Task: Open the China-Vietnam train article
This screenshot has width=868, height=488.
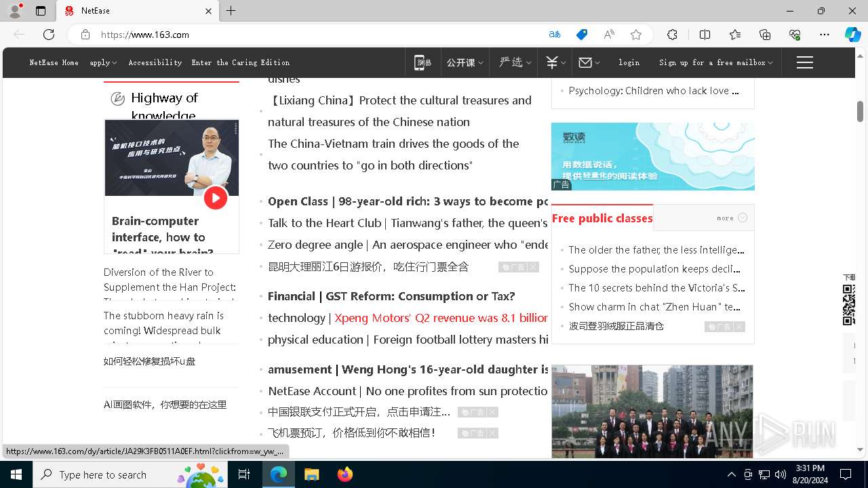Action: click(393, 155)
